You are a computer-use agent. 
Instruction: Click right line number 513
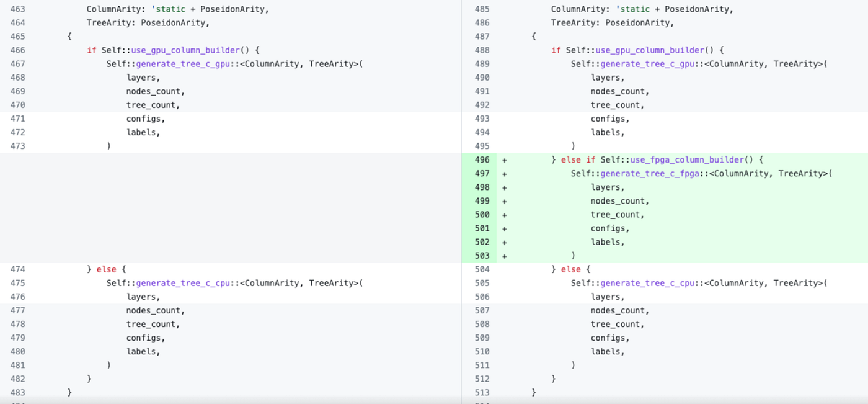click(482, 392)
